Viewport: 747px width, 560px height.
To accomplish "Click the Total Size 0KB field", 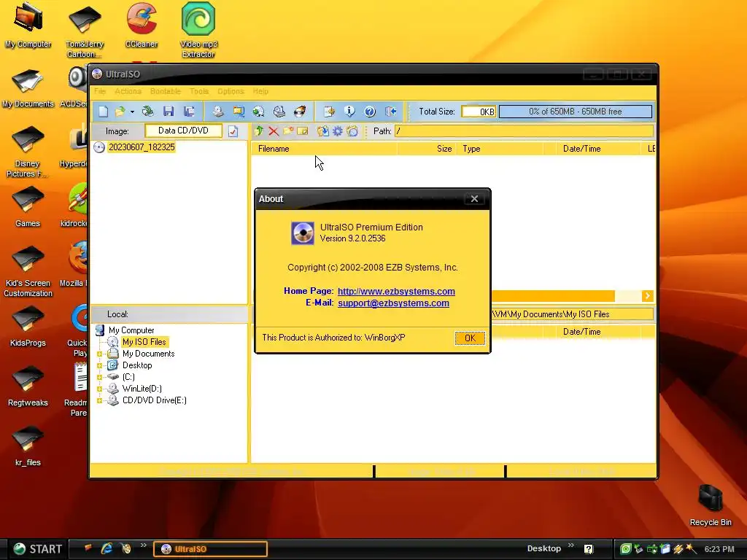I will tap(479, 112).
